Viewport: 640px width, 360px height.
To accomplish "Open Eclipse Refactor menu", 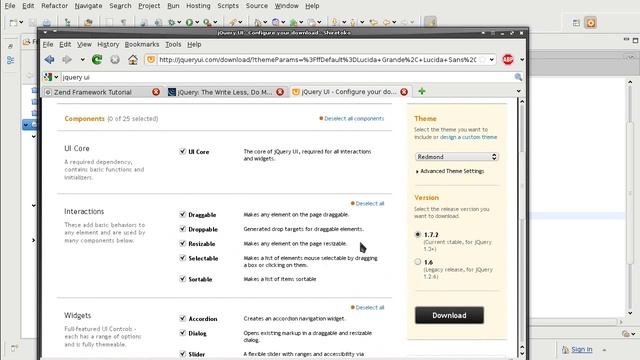I will pos(54,6).
